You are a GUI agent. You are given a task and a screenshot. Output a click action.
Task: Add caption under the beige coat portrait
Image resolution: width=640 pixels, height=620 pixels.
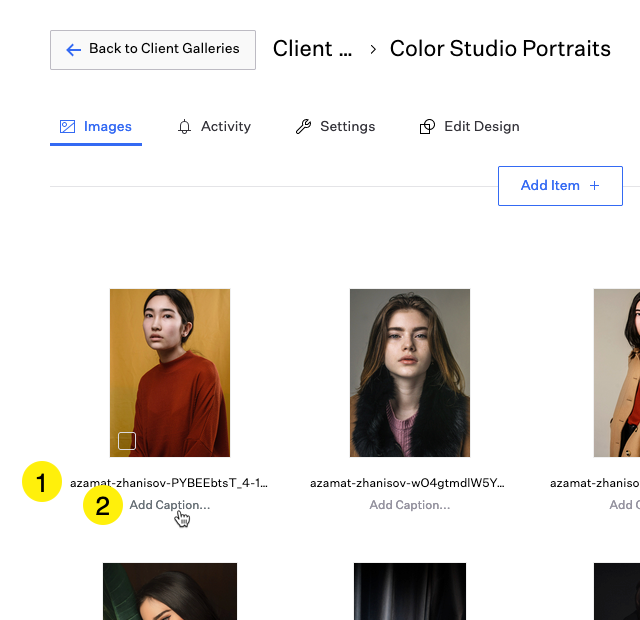(x=624, y=505)
